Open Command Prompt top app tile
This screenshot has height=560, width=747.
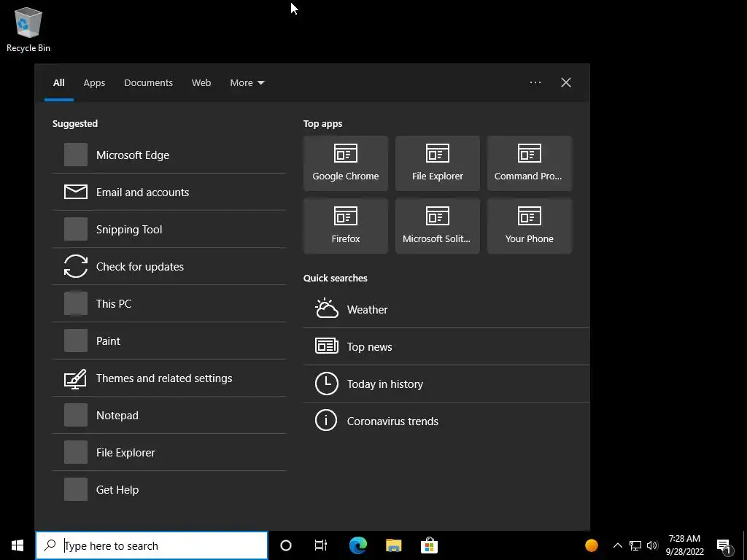coord(530,163)
